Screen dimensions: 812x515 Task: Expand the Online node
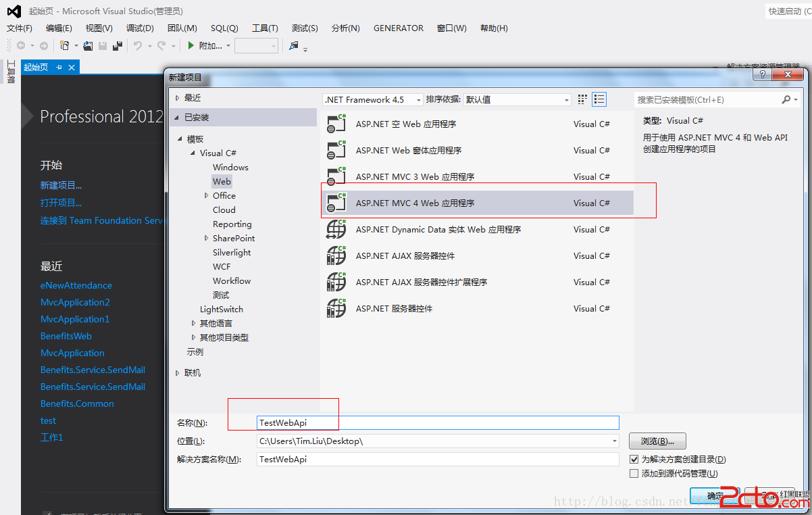[178, 373]
